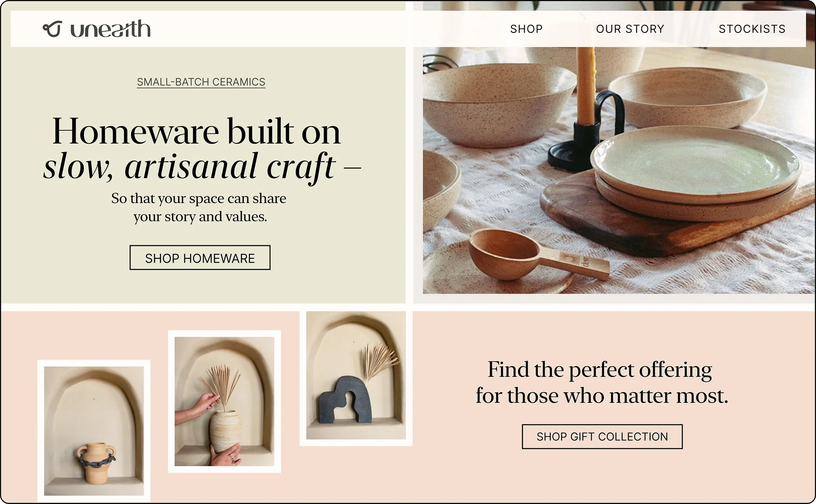This screenshot has width=816, height=504.
Task: Click the SHOP HOMEWARE button
Action: pyautogui.click(x=200, y=258)
